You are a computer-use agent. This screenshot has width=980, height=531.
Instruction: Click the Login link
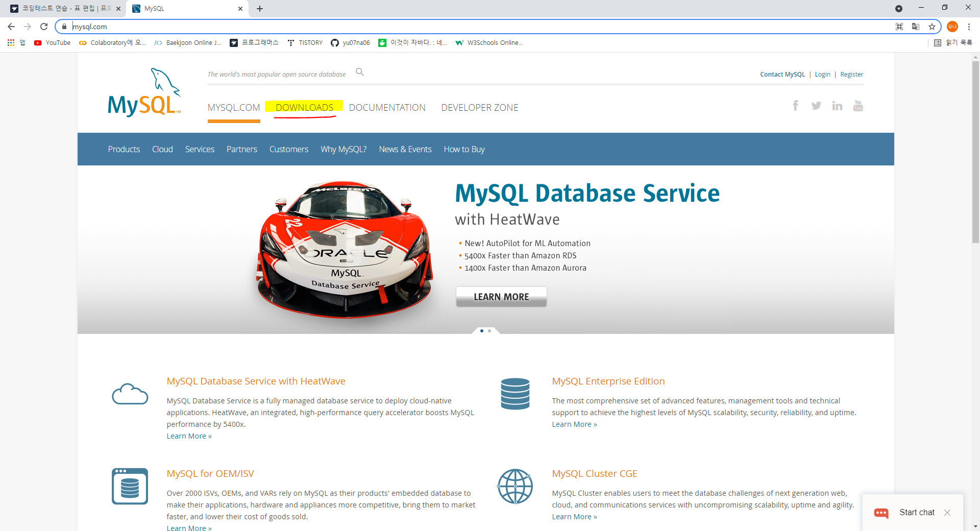click(x=822, y=75)
